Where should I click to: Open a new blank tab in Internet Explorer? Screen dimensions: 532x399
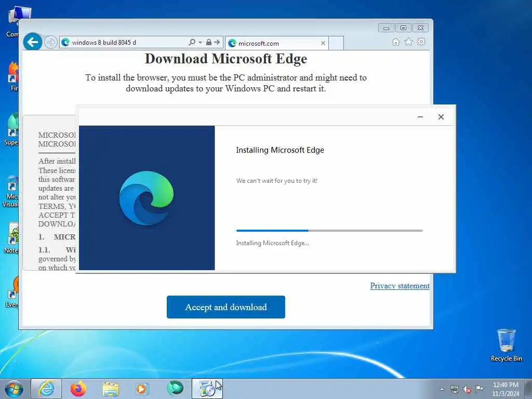coord(336,43)
